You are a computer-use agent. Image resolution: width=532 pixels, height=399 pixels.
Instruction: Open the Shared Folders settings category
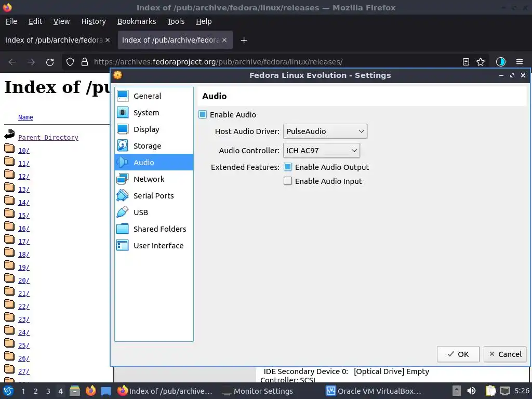(x=154, y=229)
